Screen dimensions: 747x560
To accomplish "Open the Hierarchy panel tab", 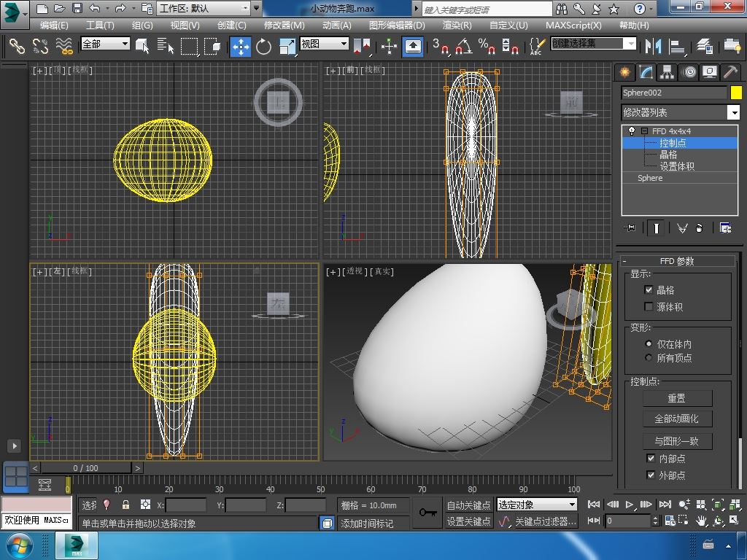I will tap(667, 72).
